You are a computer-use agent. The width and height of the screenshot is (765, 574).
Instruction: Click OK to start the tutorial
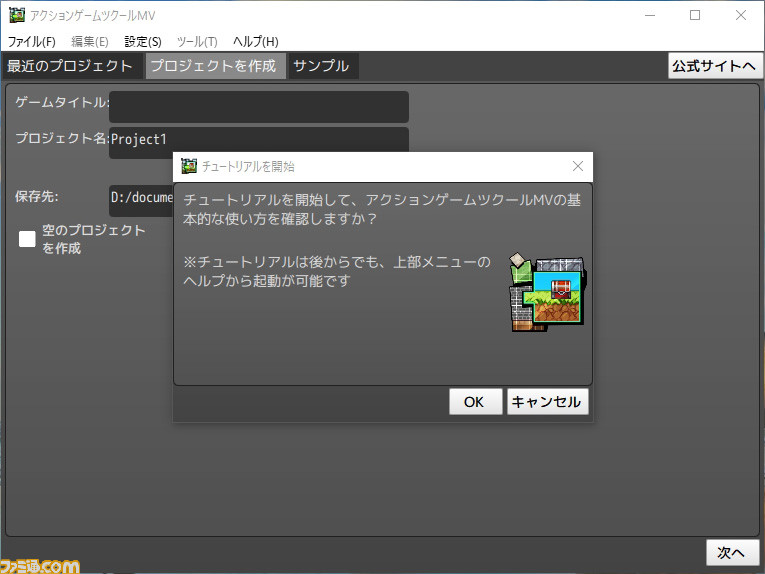pyautogui.click(x=475, y=401)
